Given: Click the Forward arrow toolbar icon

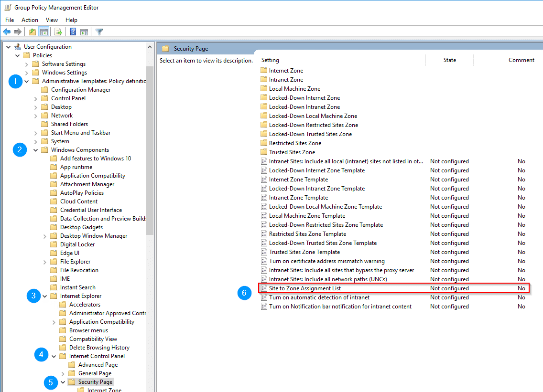Looking at the screenshot, I should 18,32.
